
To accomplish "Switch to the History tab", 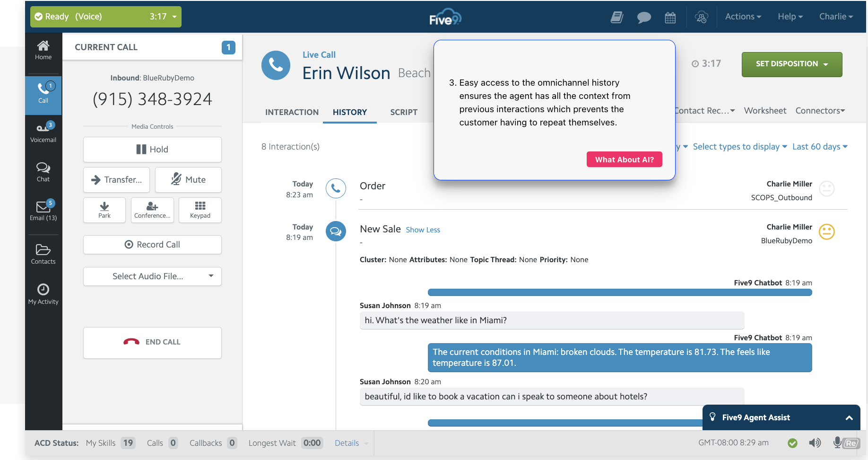I will (350, 112).
